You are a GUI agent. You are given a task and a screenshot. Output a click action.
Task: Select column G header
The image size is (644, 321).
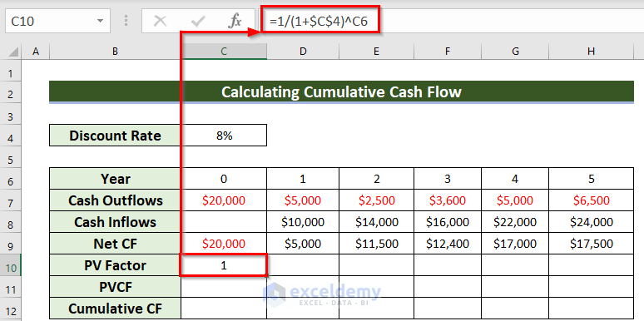(515, 52)
